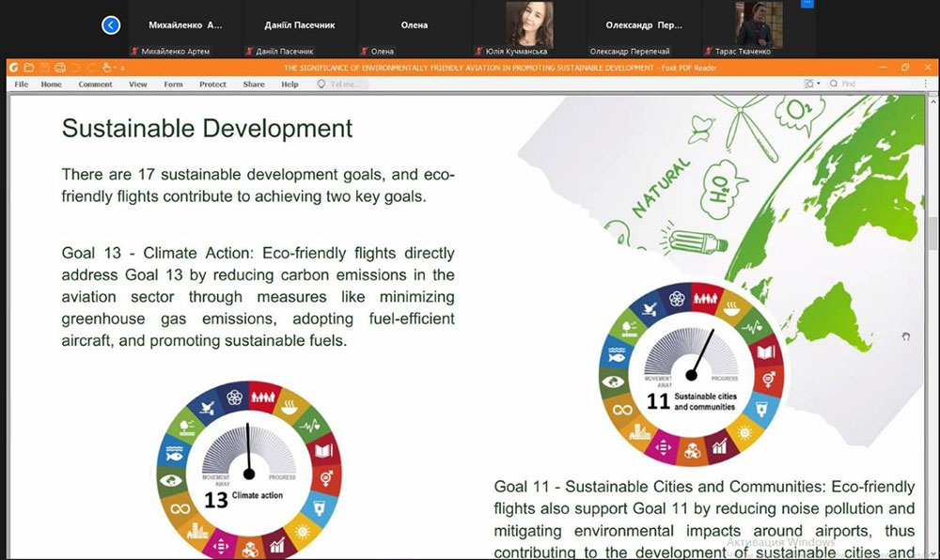This screenshot has width=940, height=560.
Task: Click the Foxit logo icon in the title bar
Action: [x=14, y=68]
